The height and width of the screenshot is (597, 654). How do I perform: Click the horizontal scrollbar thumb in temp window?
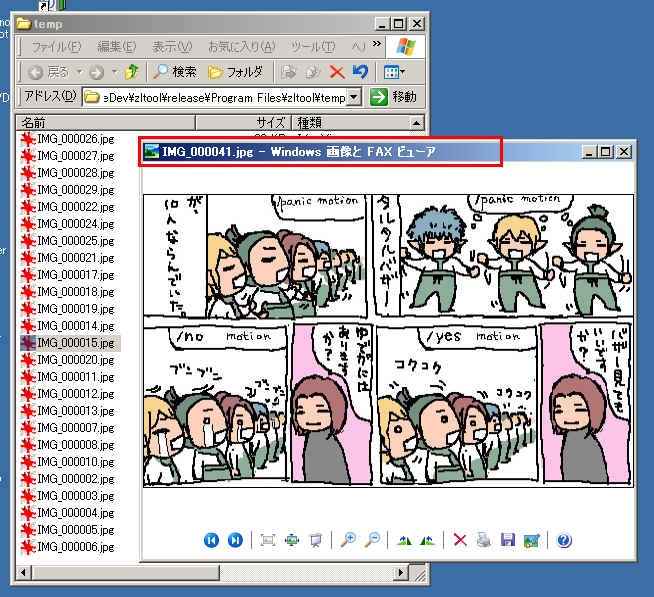tap(124, 572)
